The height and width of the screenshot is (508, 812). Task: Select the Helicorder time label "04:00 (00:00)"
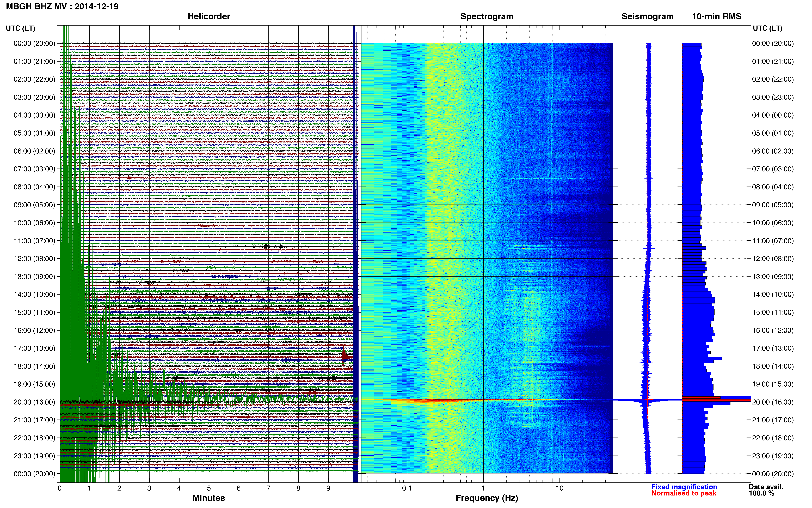pos(34,115)
